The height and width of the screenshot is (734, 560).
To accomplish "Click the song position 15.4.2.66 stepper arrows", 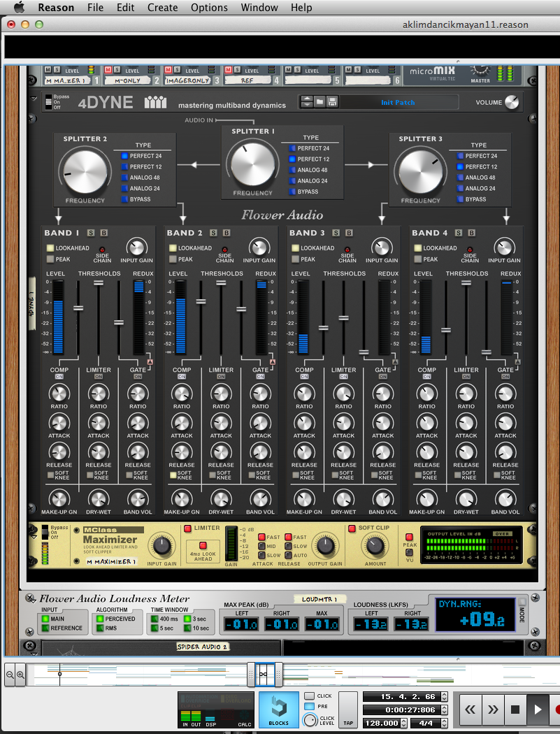I will pos(444,697).
